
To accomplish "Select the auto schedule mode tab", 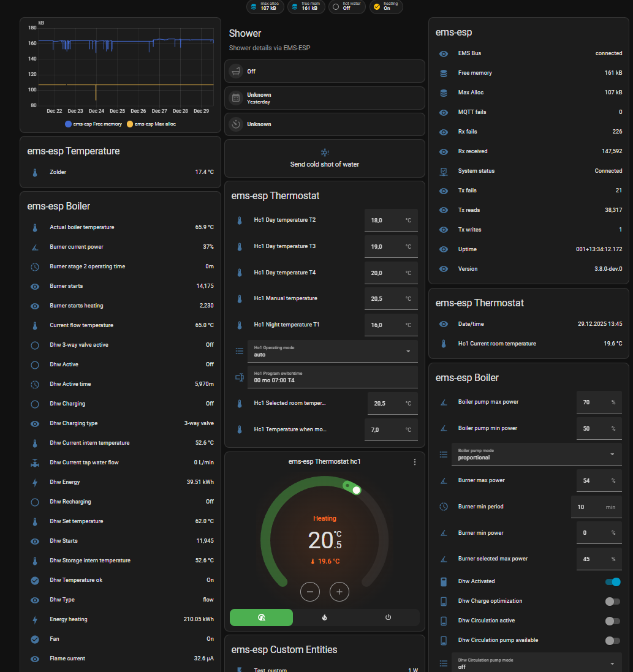I will click(262, 617).
